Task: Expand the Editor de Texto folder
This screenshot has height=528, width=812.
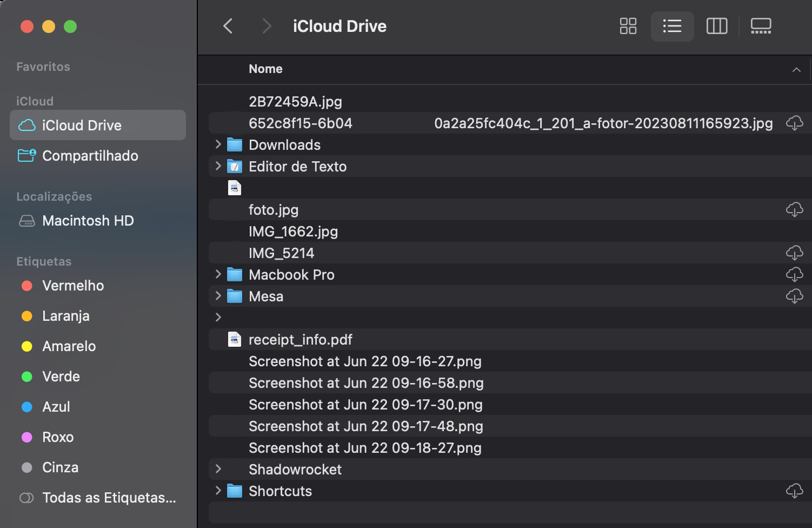Action: (218, 166)
